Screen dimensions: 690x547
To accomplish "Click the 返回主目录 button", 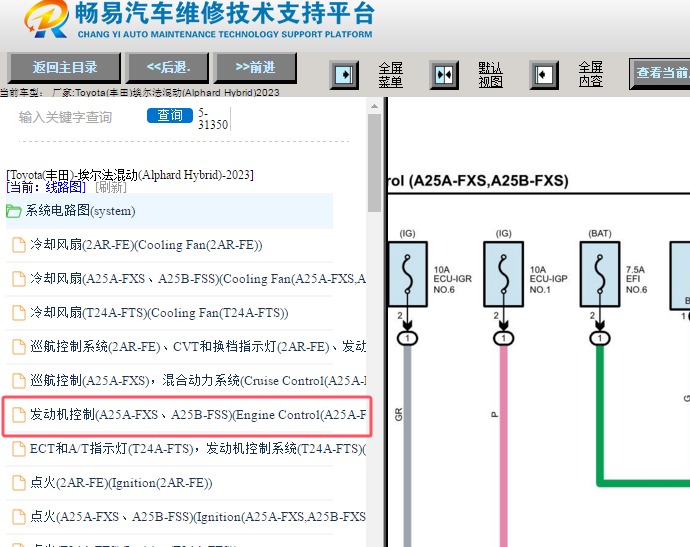I will [x=64, y=68].
